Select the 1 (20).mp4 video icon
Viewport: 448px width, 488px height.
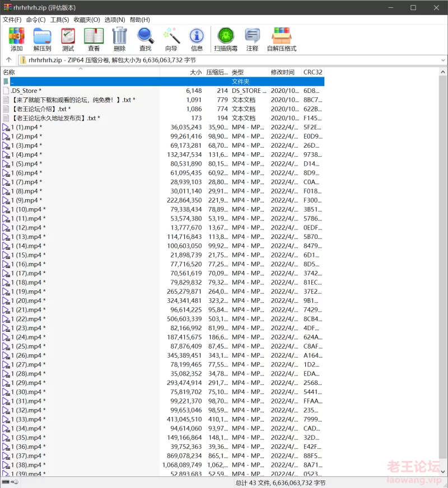[6, 301]
